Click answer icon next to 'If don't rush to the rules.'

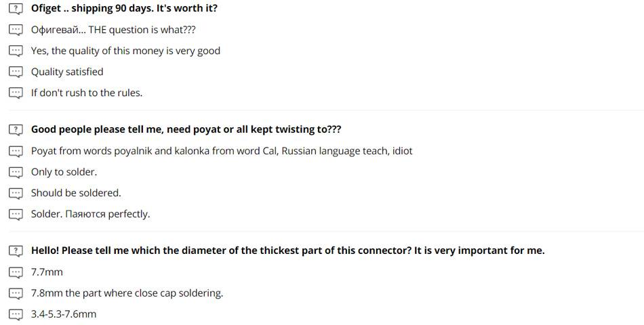click(16, 93)
